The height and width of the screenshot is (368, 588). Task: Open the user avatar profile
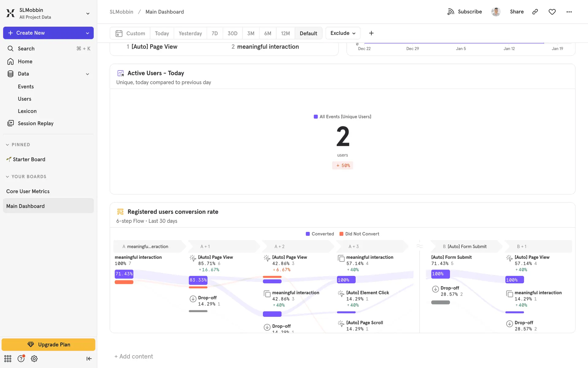pos(496,12)
